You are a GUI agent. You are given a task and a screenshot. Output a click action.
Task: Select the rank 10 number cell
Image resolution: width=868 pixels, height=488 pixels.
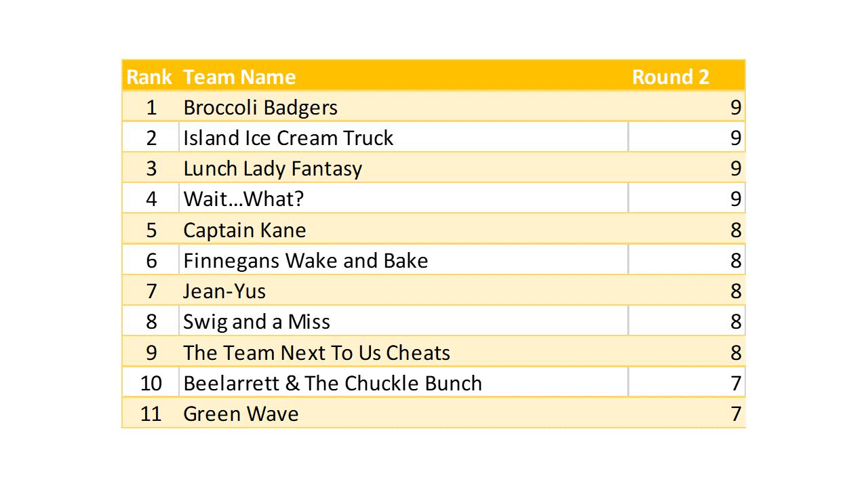click(151, 384)
